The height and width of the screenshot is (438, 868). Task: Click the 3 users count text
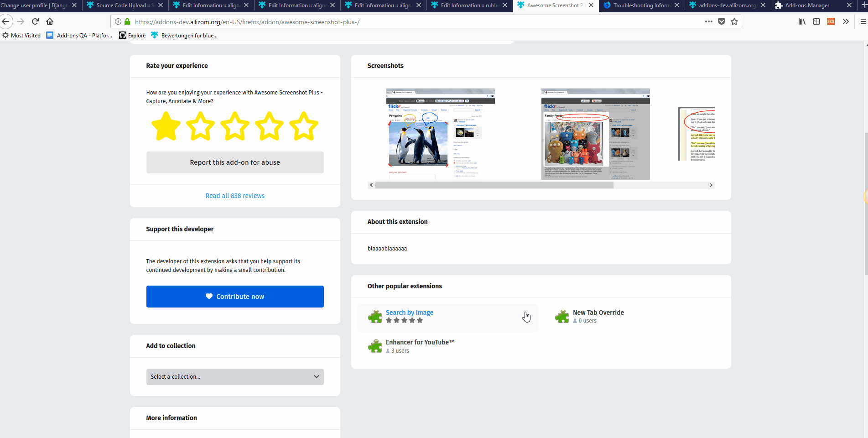pyautogui.click(x=400, y=351)
